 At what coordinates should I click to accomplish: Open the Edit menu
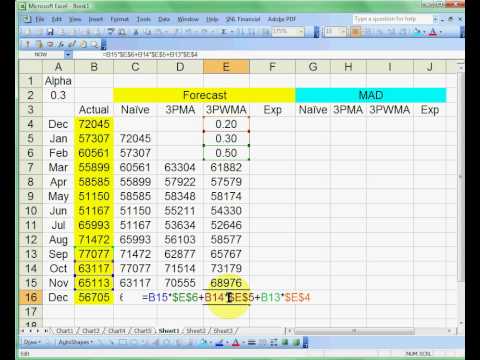pos(57,19)
